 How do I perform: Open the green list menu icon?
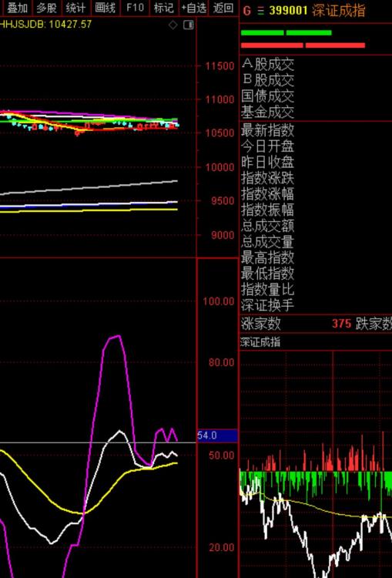tap(261, 11)
